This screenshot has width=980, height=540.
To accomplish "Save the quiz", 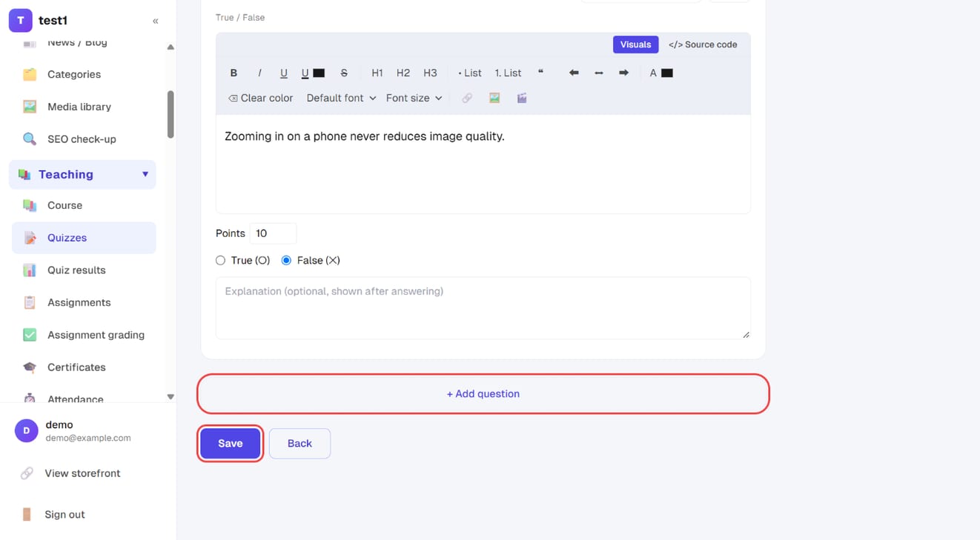I will click(x=231, y=443).
